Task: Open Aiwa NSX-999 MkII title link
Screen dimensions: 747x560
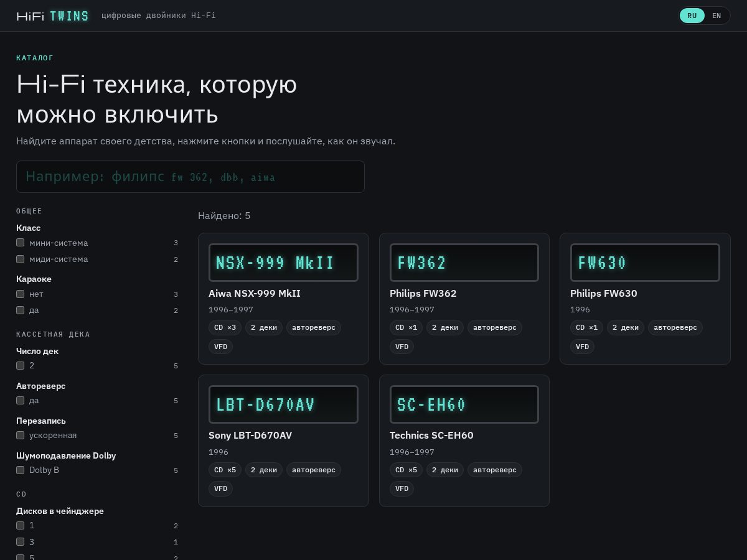Action: tap(255, 293)
